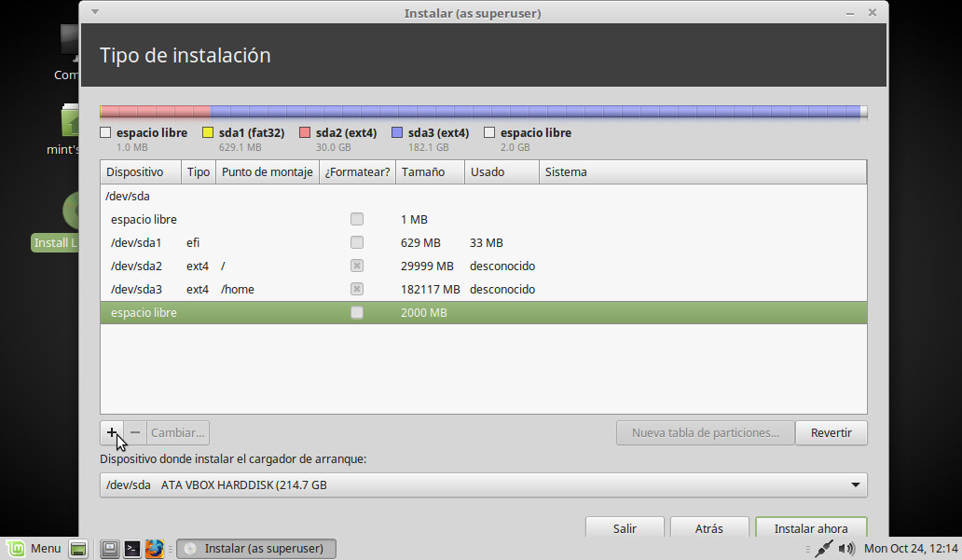The width and height of the screenshot is (962, 560).
Task: Click the Revertir button
Action: [x=831, y=432]
